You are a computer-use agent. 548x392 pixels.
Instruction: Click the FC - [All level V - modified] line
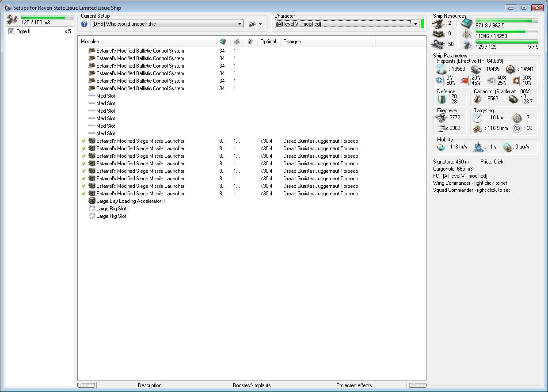460,176
